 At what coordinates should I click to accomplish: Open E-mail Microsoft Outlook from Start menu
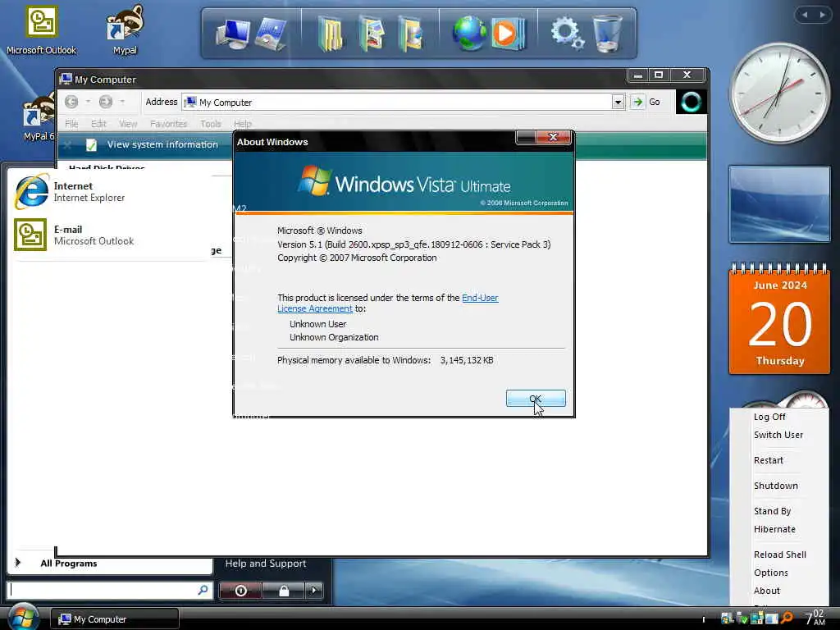110,235
